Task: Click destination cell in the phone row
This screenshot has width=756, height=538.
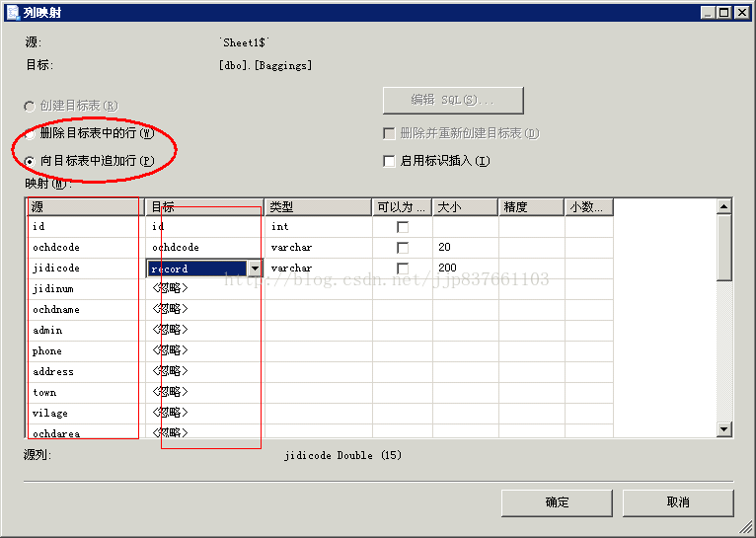Action: pyautogui.click(x=205, y=351)
